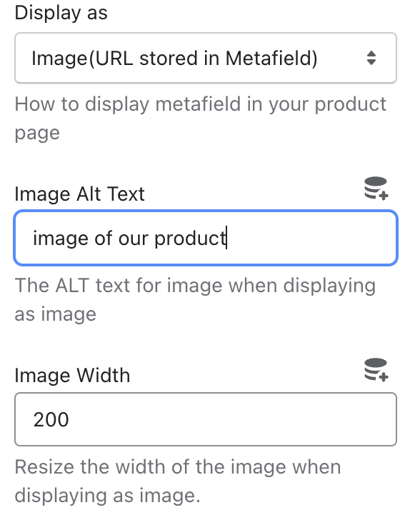Click the metafield insert icon beside Image Alt Text

[376, 189]
